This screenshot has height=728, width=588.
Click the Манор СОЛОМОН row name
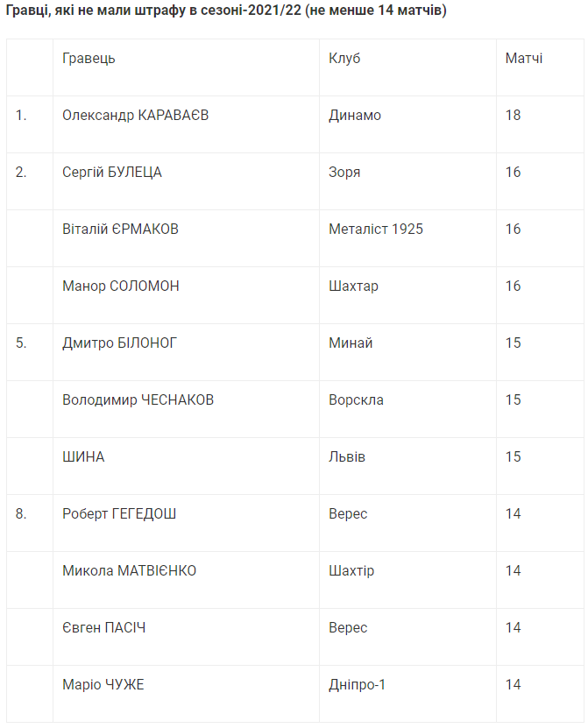point(121,286)
